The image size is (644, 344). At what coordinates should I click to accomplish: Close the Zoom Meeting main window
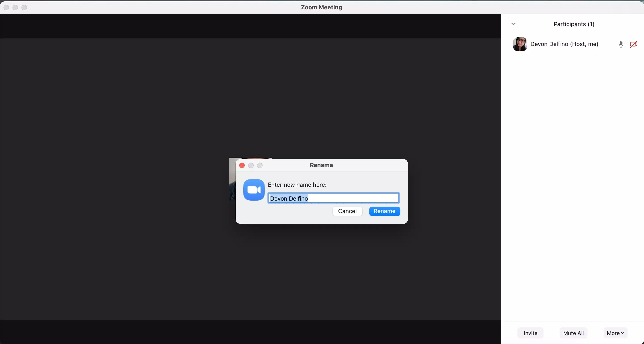pos(6,8)
